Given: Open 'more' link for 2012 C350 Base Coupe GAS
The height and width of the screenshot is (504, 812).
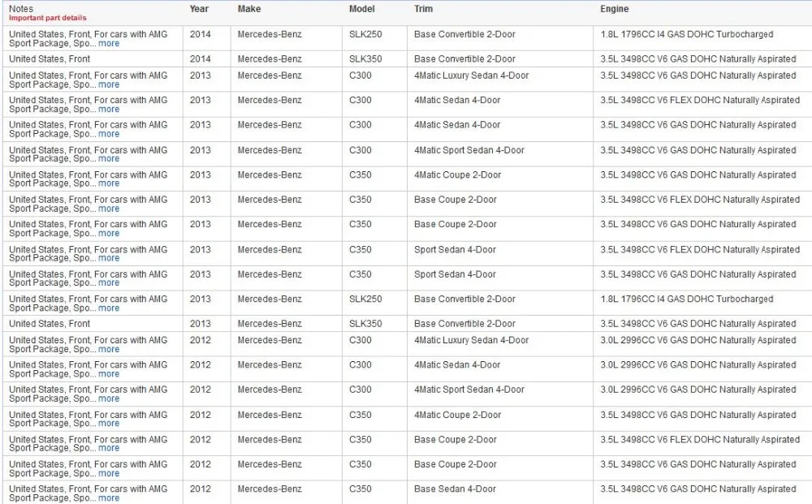Looking at the screenshot, I should 109,473.
